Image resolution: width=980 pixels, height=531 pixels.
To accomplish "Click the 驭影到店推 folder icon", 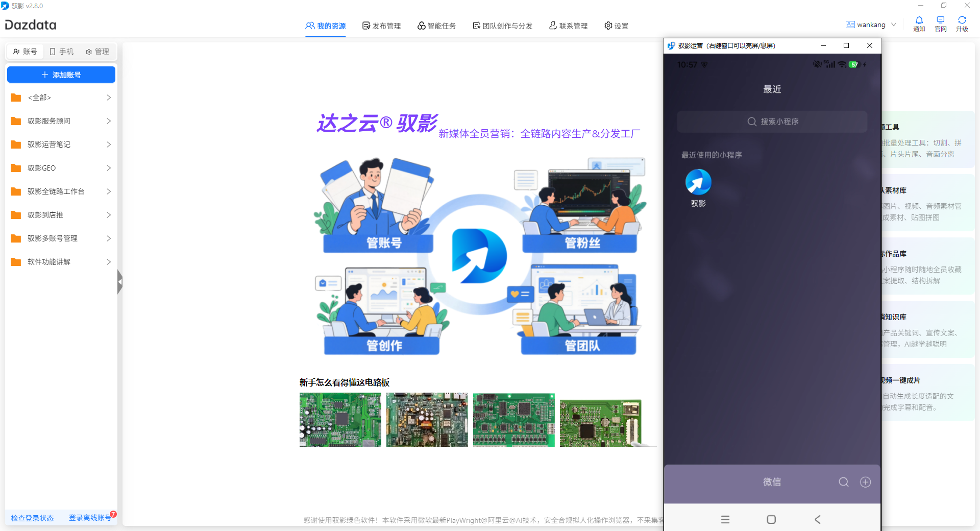I will pos(16,215).
